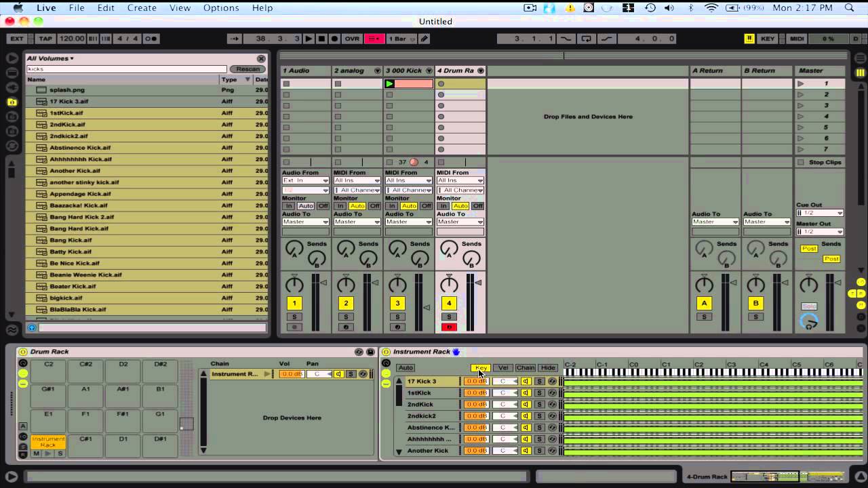Set track 1 Monitor to In
Screen dimensions: 868x488
pos(289,206)
